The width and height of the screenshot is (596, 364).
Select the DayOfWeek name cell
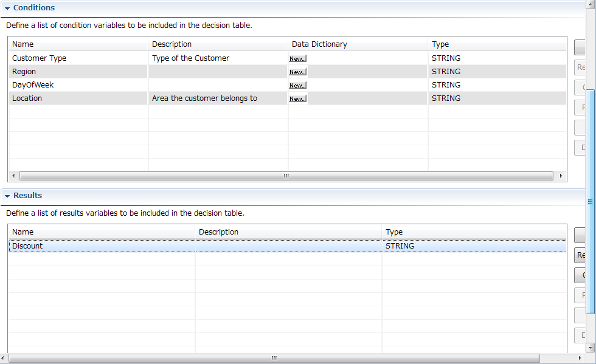(78, 84)
